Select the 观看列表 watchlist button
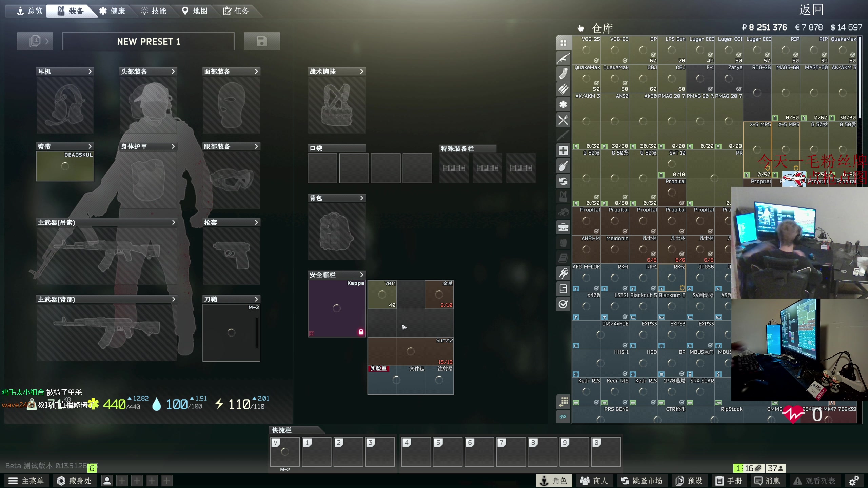The image size is (868, 488). 815,481
